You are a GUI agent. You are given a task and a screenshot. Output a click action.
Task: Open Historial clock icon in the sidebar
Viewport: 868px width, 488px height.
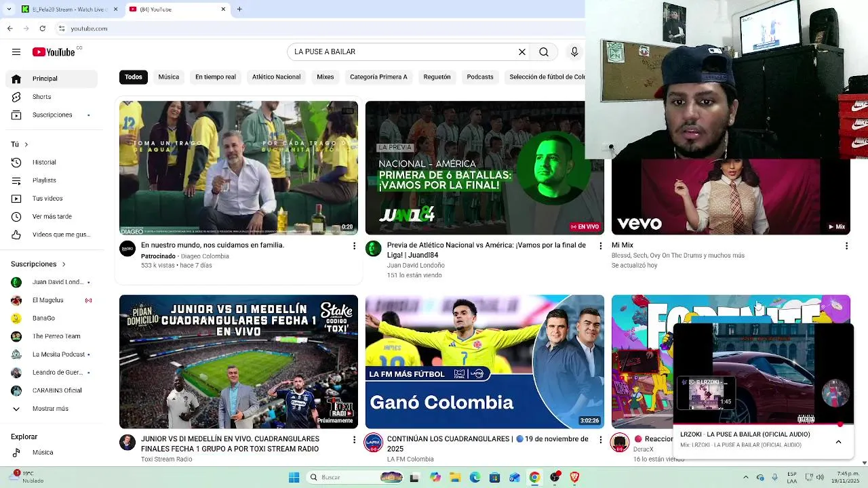pos(16,162)
